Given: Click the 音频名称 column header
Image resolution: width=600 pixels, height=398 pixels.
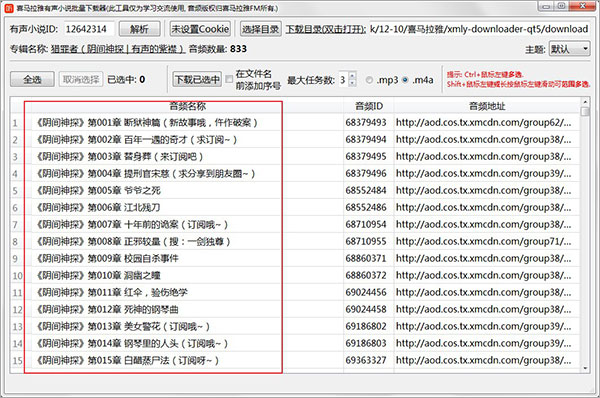Looking at the screenshot, I should [188, 106].
